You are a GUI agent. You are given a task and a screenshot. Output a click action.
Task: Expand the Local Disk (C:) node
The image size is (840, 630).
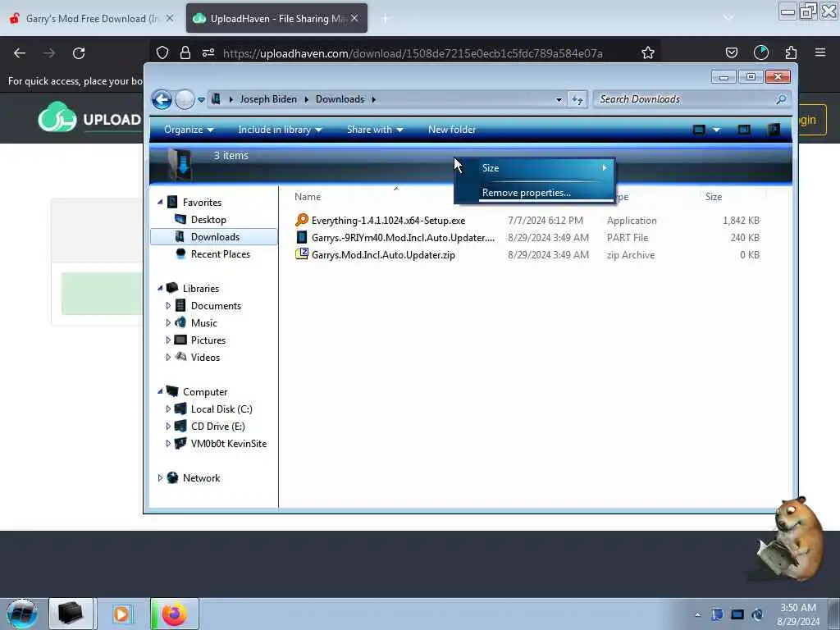168,409
